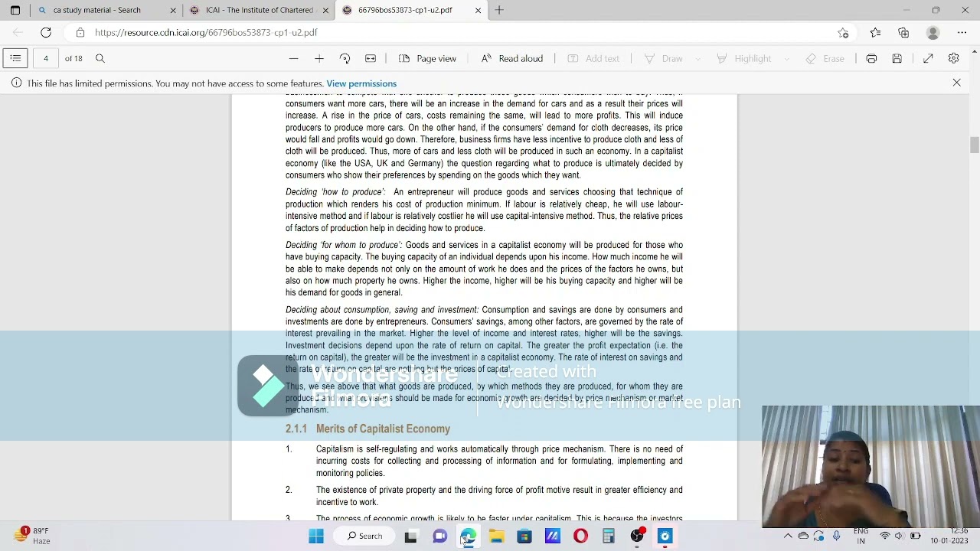
Task: Open the browser profile avatar
Action: pyautogui.click(x=933, y=32)
